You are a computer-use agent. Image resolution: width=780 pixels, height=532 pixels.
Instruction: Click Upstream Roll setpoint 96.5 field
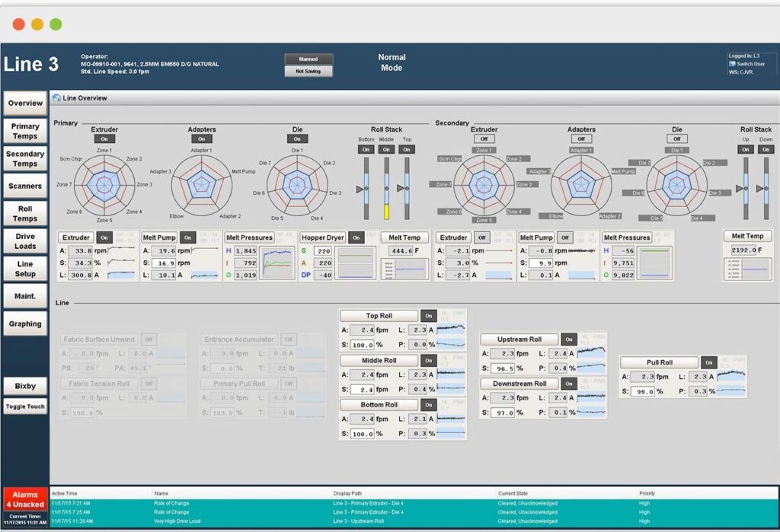tap(503, 369)
